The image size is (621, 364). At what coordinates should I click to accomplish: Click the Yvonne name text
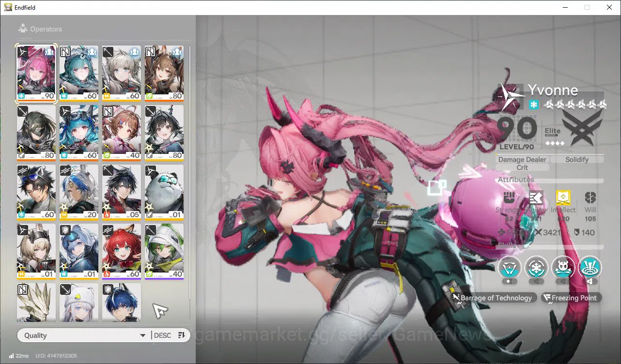(553, 91)
